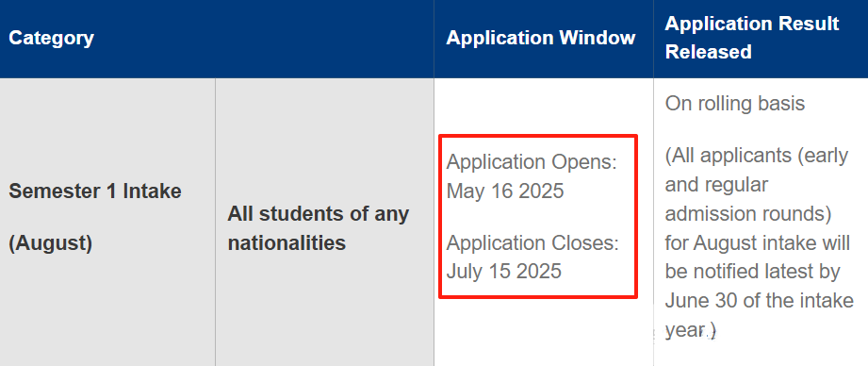The width and height of the screenshot is (868, 366).
Task: Click the June 30 of the intake text
Action: click(759, 301)
